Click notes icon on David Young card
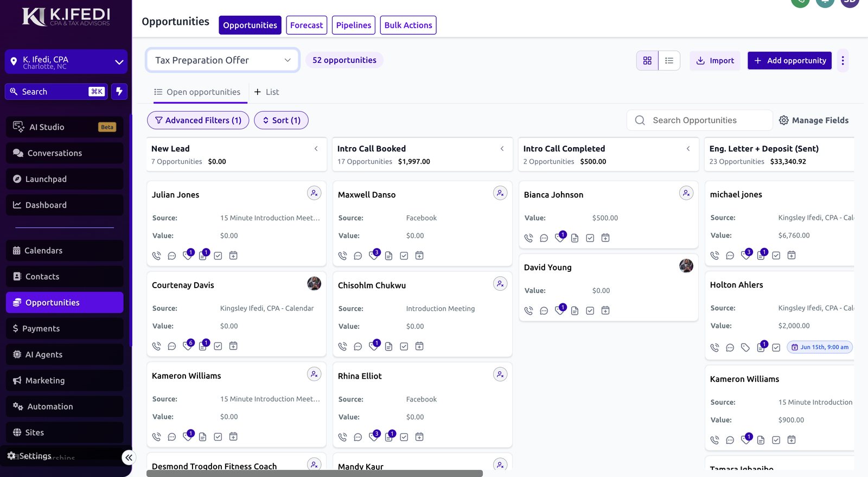Viewport: 868px width, 477px height. 575,310
